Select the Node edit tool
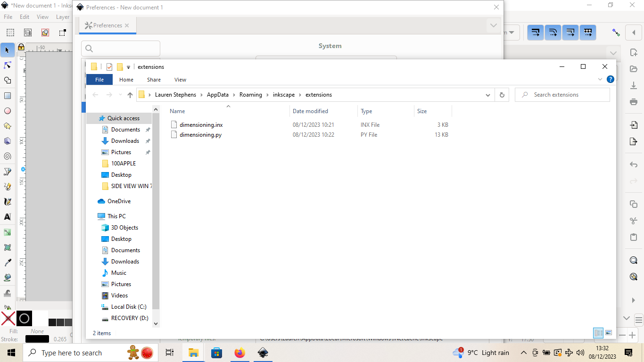Screen dimensions: 644x362 tap(8, 65)
